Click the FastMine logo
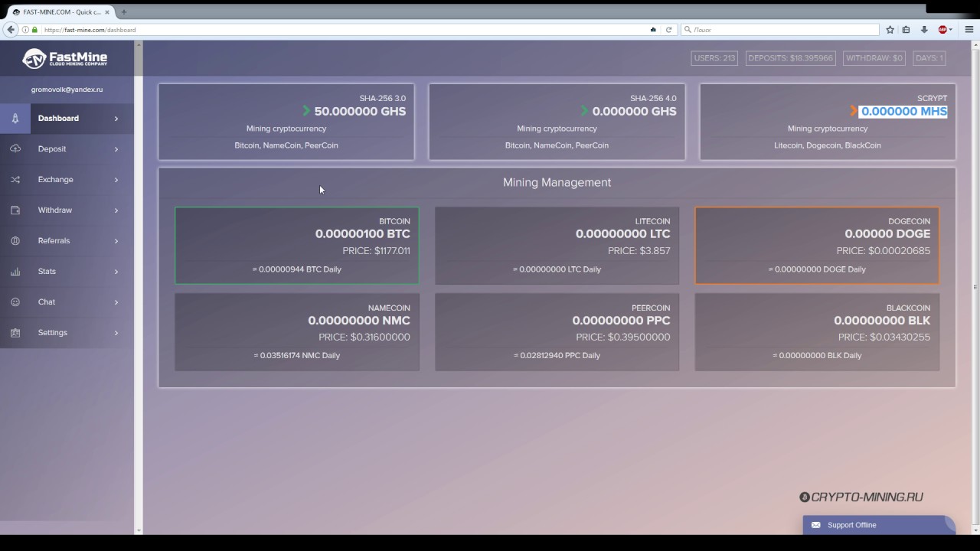The image size is (980, 551). [64, 58]
